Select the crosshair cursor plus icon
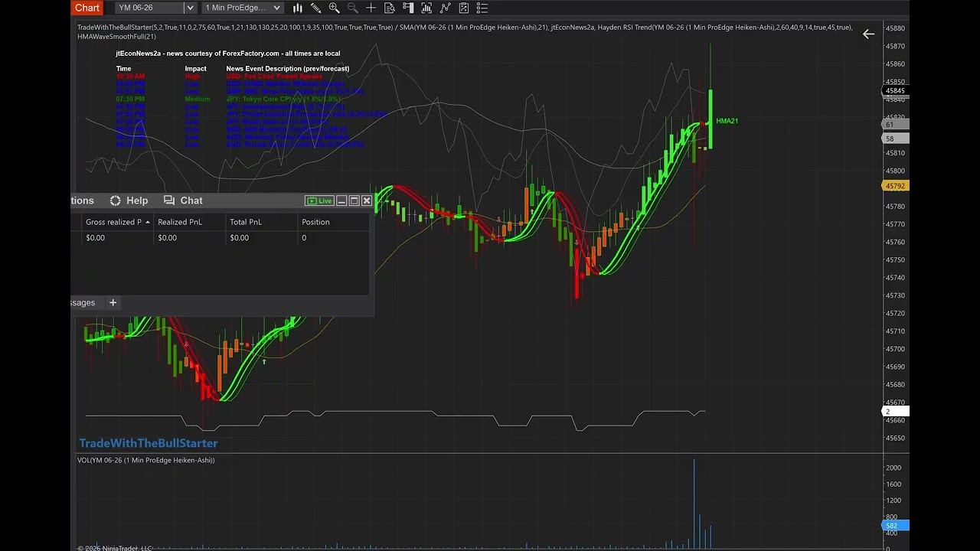The image size is (980, 551). click(371, 8)
